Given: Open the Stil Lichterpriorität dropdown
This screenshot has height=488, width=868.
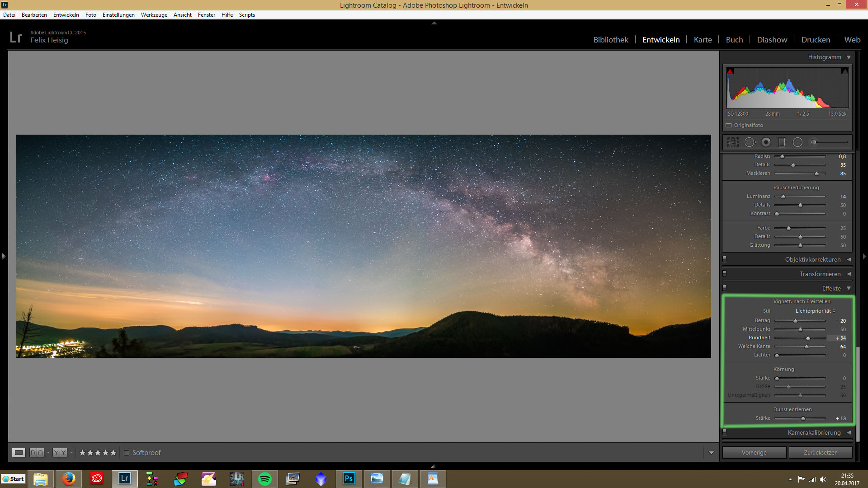Looking at the screenshot, I should 815,311.
